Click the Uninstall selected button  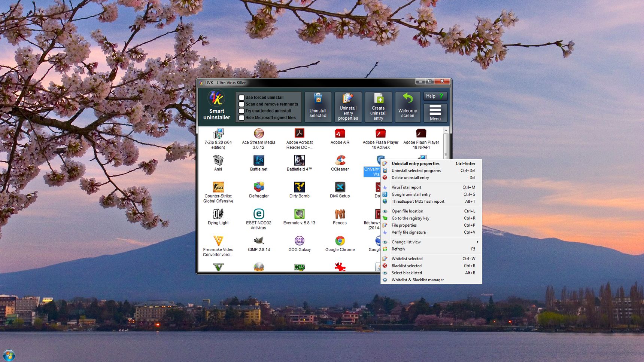pos(318,107)
